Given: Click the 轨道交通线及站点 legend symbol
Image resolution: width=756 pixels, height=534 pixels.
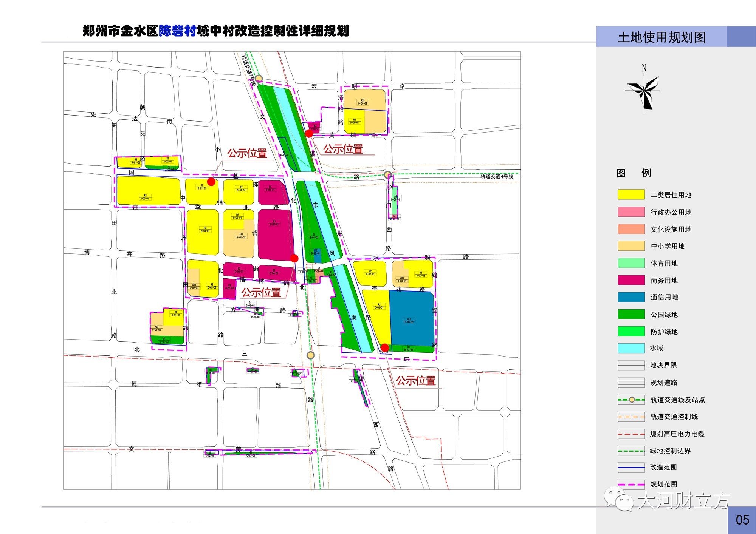Looking at the screenshot, I should [x=631, y=400].
